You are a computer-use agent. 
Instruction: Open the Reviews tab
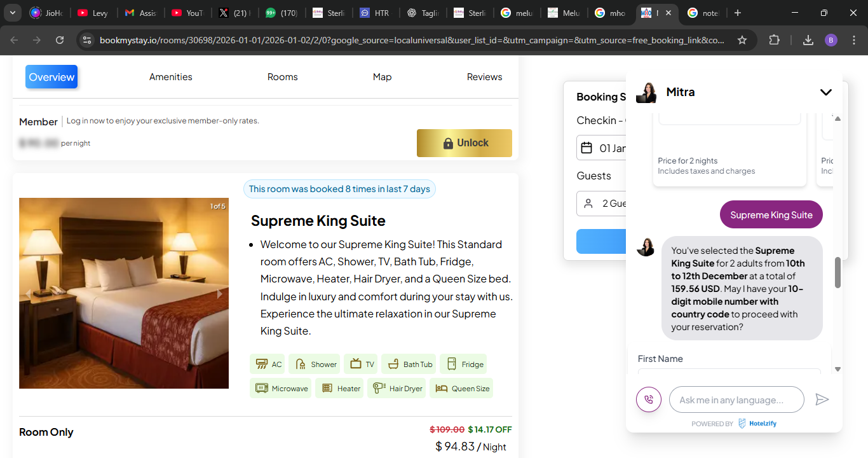click(485, 77)
